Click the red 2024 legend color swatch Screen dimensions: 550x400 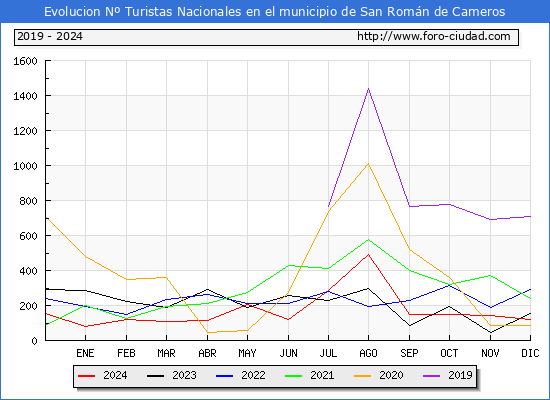click(87, 376)
